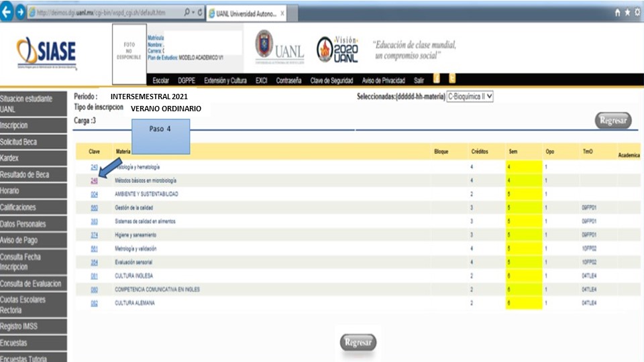The image size is (644, 362).
Task: Click 'CULTURA ALEMANA' subject text
Action: point(135,303)
